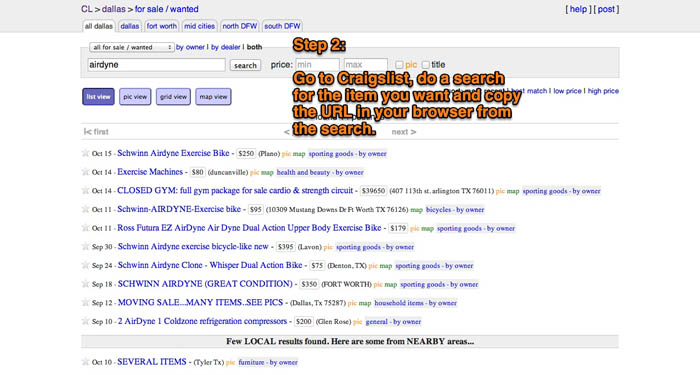This screenshot has width=700, height=375.
Task: Select the north DFW tab
Action: tap(240, 26)
